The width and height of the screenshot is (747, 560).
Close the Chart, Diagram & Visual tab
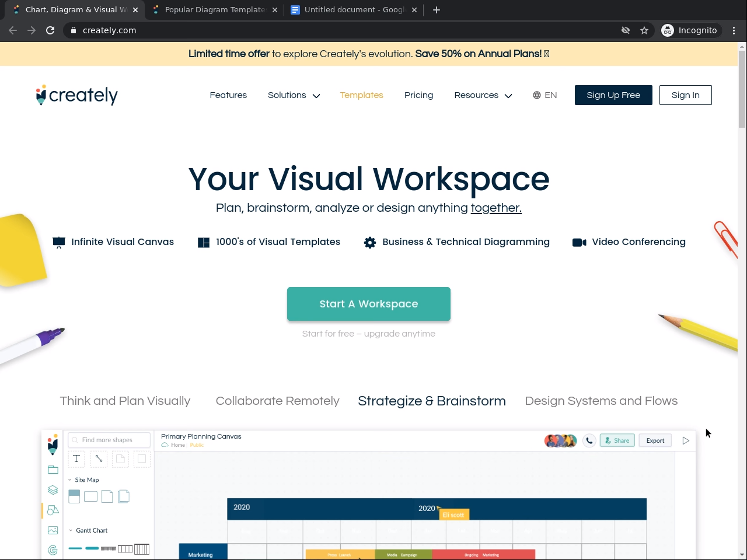click(135, 10)
